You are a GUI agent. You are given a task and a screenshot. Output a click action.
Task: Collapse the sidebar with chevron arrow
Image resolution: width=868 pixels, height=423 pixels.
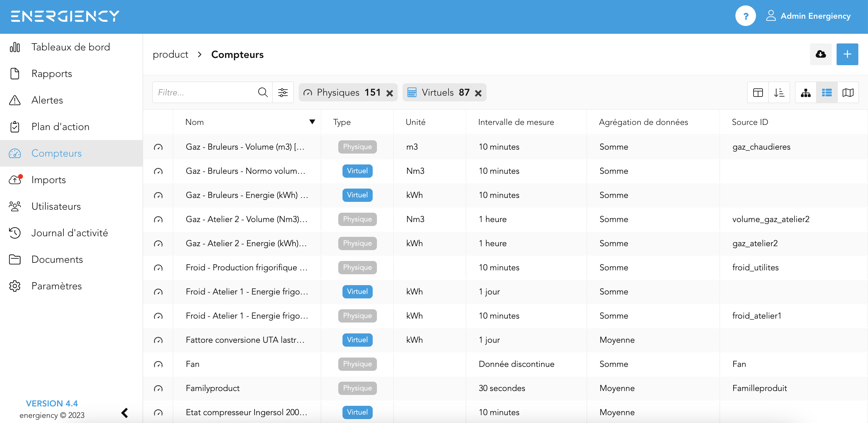pyautogui.click(x=125, y=412)
